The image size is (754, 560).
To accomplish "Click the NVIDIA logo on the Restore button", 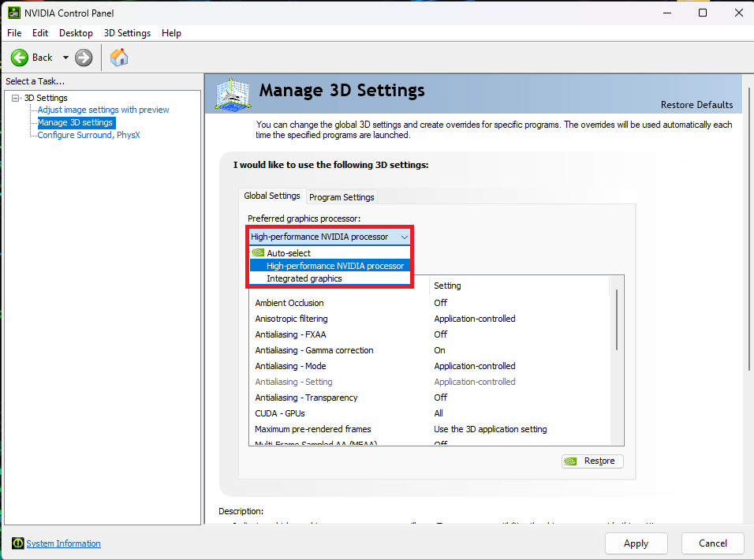I will 570,461.
